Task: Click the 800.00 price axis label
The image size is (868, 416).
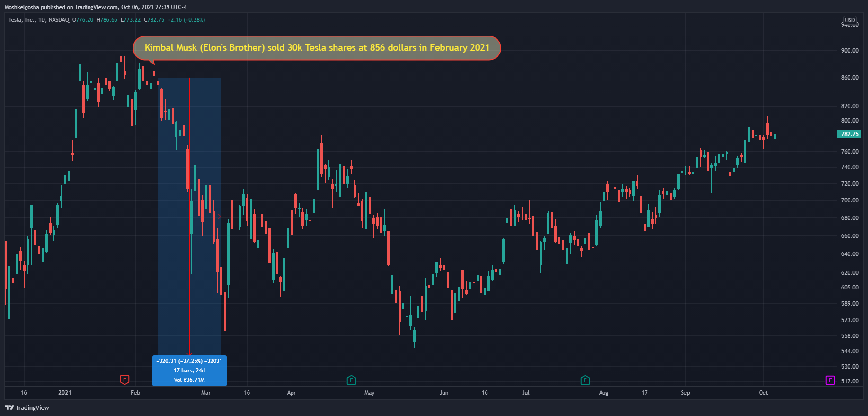Action: click(850, 121)
